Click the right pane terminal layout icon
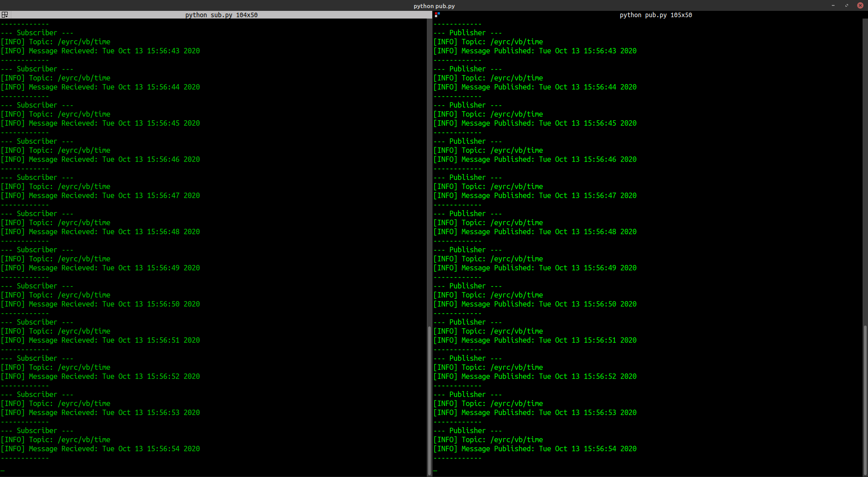Screen dimensions: 868x477 (437, 15)
